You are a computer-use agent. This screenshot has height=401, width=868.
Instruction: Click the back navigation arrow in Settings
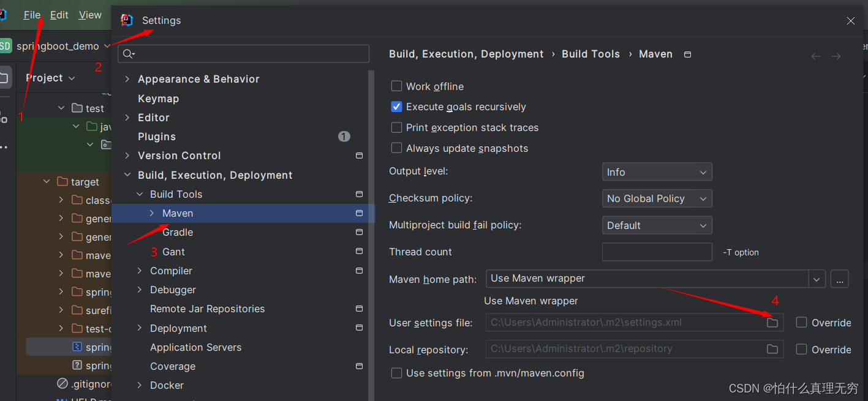tap(816, 56)
